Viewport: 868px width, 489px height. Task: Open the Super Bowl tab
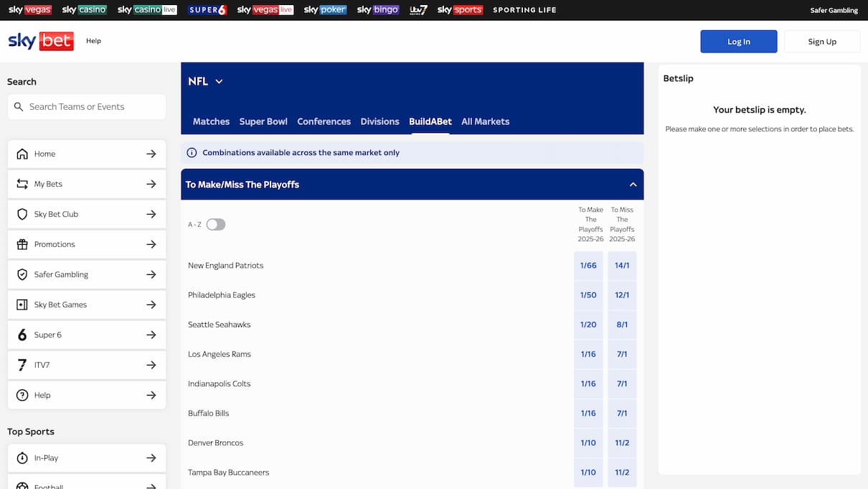[x=263, y=121]
